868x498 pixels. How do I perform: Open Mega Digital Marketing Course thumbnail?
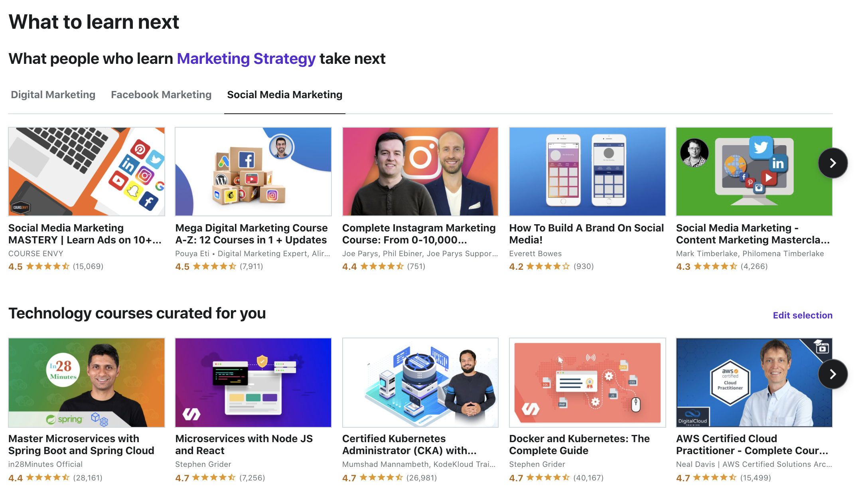[253, 172]
